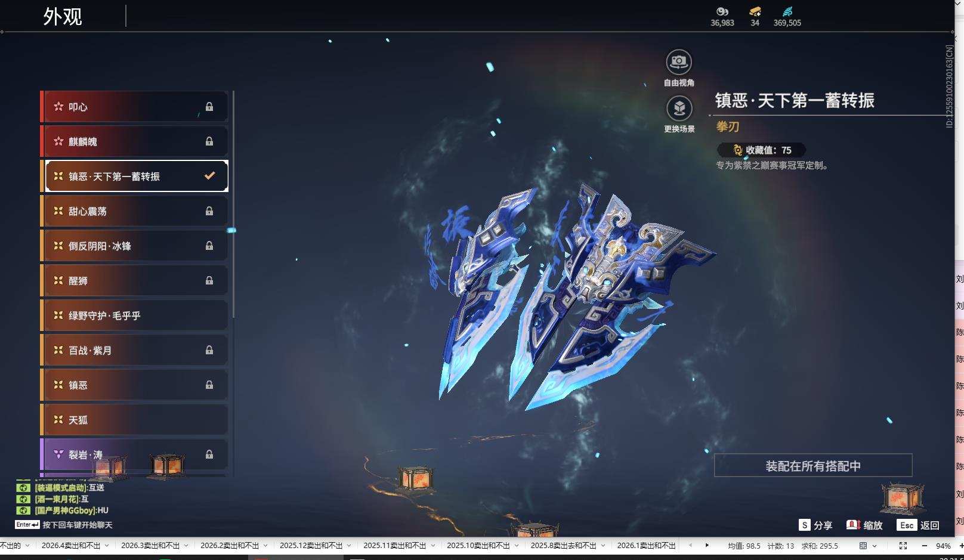Click the lock icon on 裂岩·涛 row
964x560 pixels.
click(x=209, y=454)
